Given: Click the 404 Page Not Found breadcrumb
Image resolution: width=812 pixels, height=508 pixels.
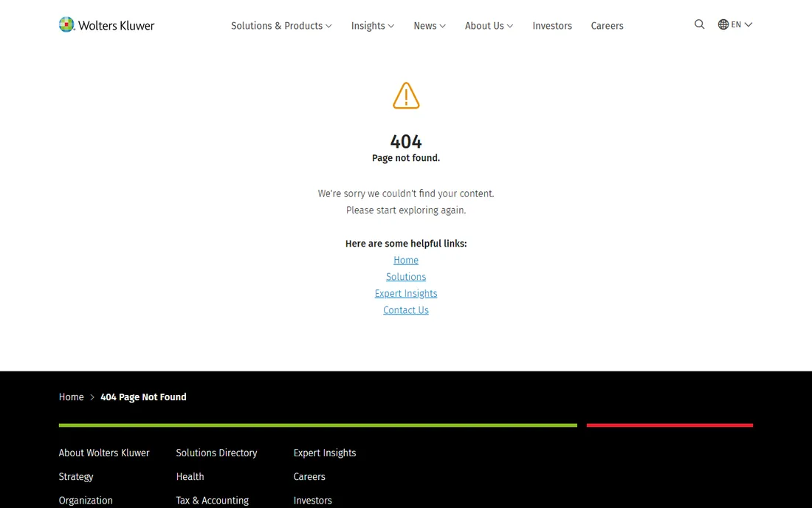Looking at the screenshot, I should [x=143, y=397].
